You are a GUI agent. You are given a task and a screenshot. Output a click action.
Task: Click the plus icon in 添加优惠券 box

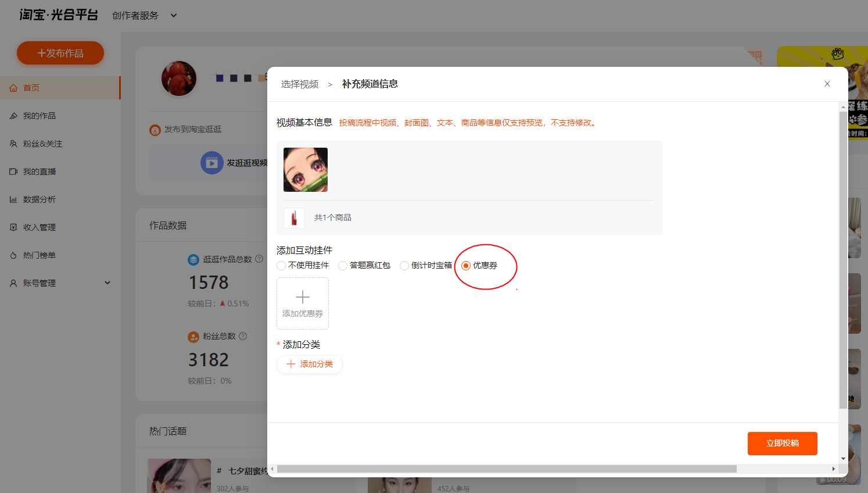pyautogui.click(x=303, y=297)
